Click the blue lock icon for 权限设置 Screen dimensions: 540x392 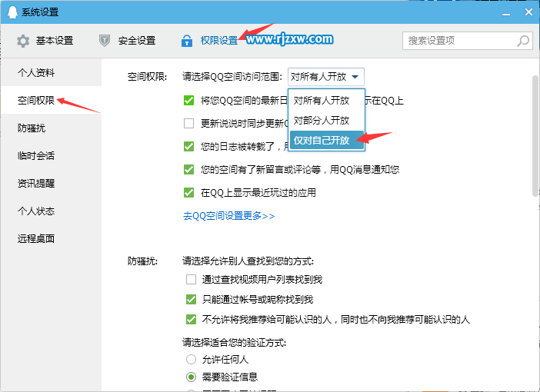pos(187,41)
